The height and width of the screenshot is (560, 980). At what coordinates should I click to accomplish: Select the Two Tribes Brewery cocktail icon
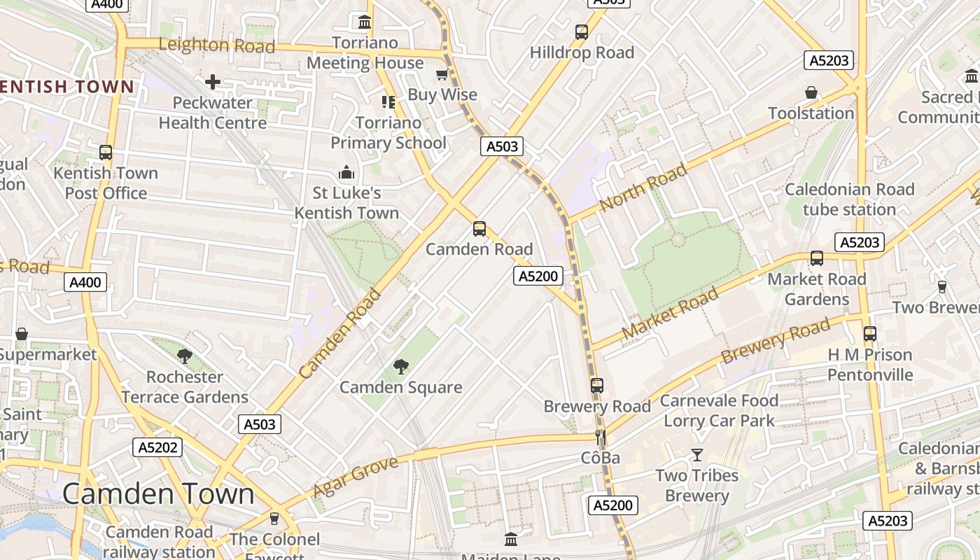point(696,455)
